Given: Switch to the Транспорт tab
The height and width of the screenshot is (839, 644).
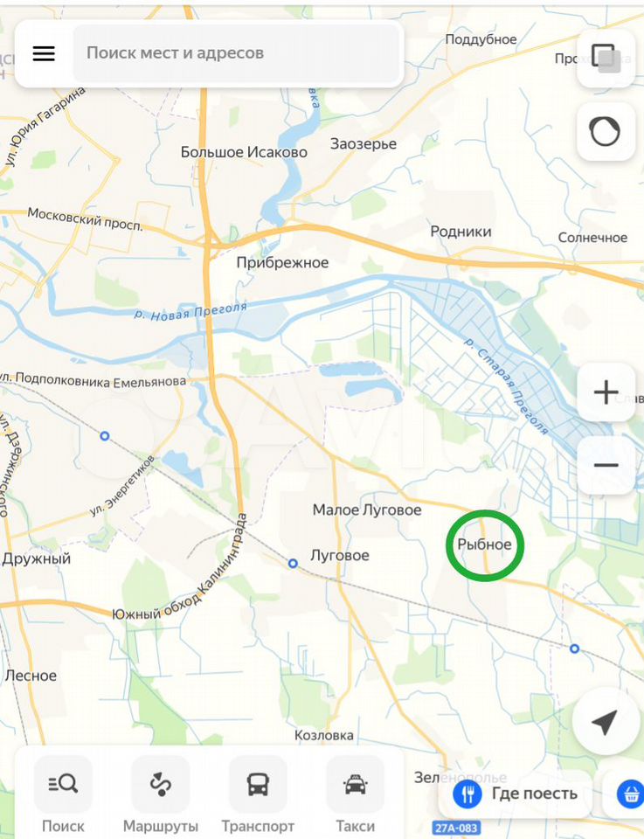Looking at the screenshot, I should (258, 795).
